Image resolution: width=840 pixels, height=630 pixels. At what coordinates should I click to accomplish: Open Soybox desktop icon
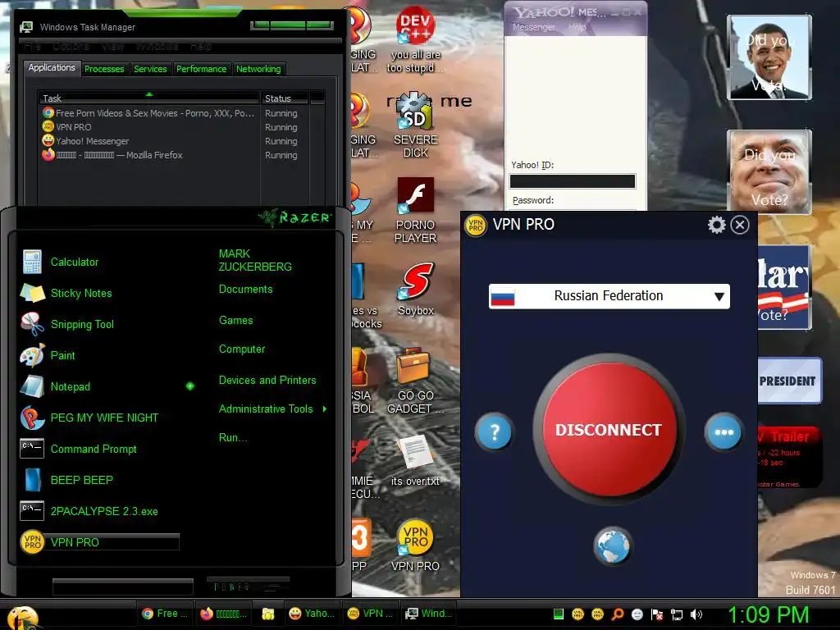[415, 290]
